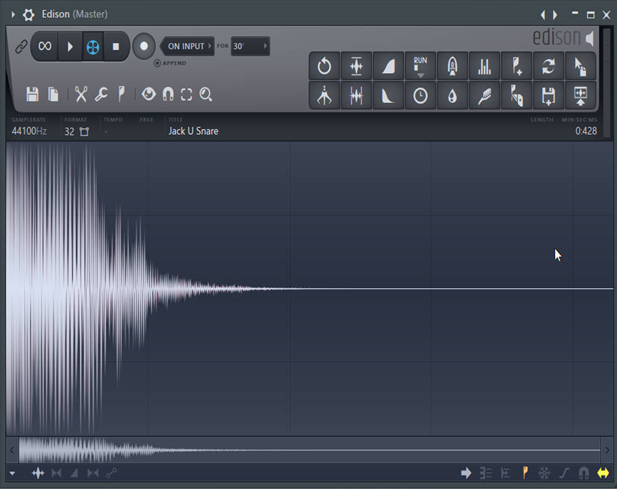This screenshot has height=489, width=617.
Task: Open the equalizer bars tool
Action: (484, 66)
